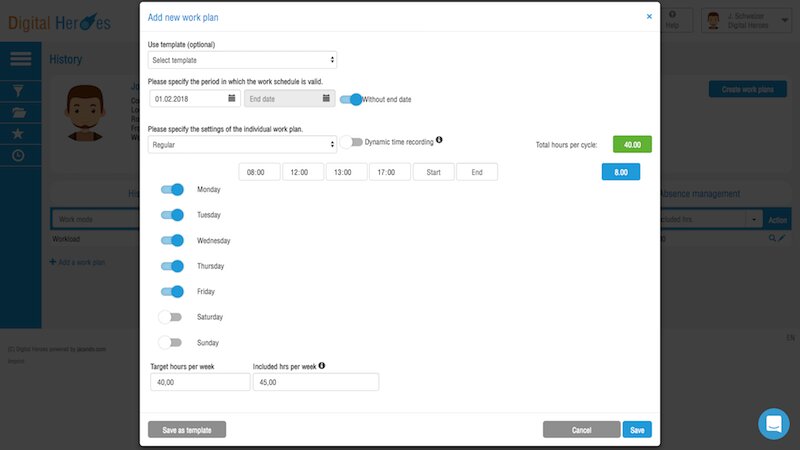The width and height of the screenshot is (800, 450).
Task: Click the Save as template button
Action: pyautogui.click(x=187, y=429)
